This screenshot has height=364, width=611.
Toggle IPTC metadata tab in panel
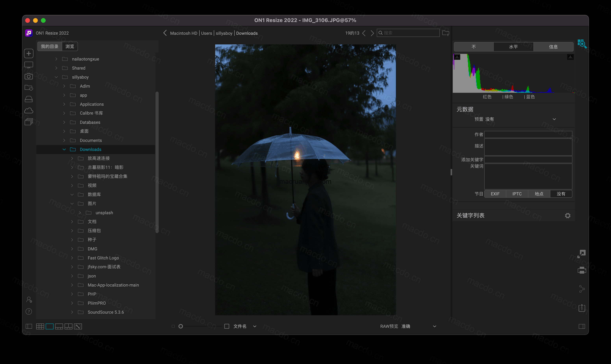[517, 194]
